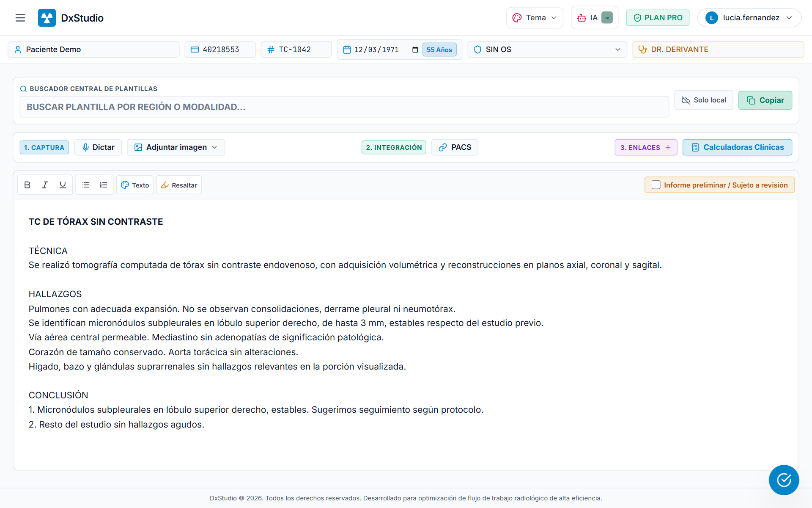
Task: Open the PACS integration link
Action: click(455, 147)
